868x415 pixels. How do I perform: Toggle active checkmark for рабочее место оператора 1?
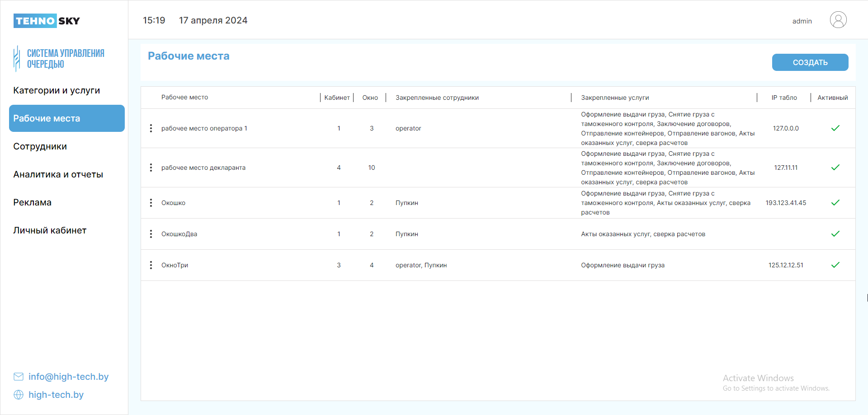pyautogui.click(x=835, y=128)
